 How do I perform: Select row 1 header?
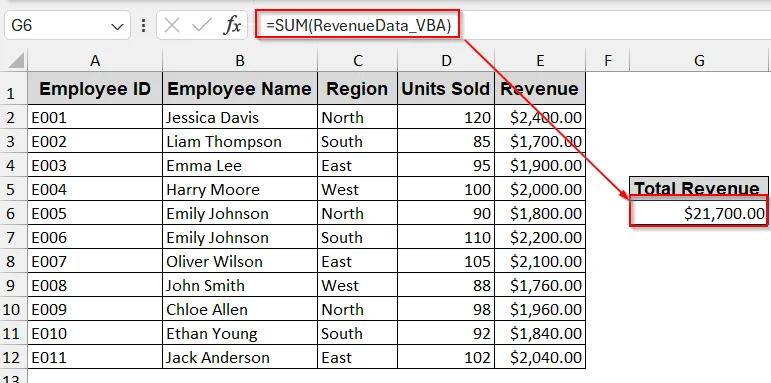[13, 88]
